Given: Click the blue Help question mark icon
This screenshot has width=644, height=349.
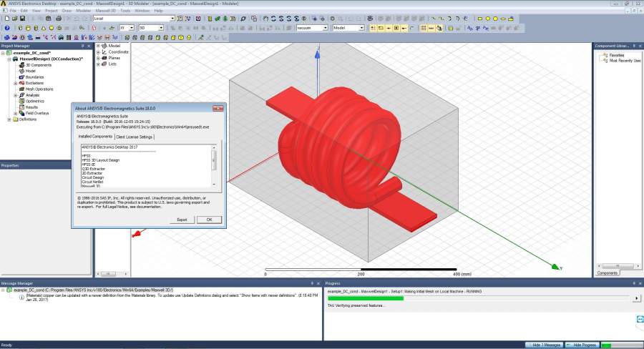Looking at the screenshot, I should pyautogui.click(x=7, y=28).
